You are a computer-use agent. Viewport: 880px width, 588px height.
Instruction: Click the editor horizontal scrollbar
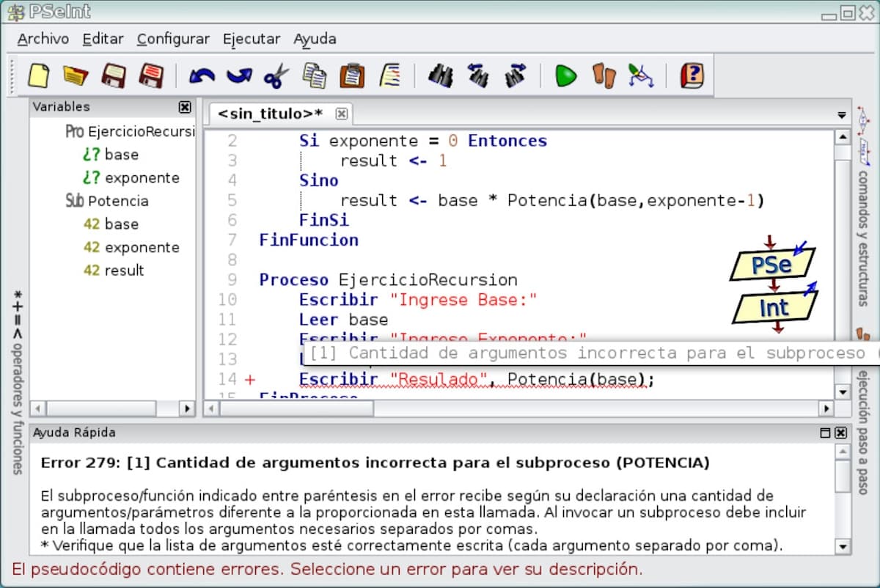[x=513, y=408]
